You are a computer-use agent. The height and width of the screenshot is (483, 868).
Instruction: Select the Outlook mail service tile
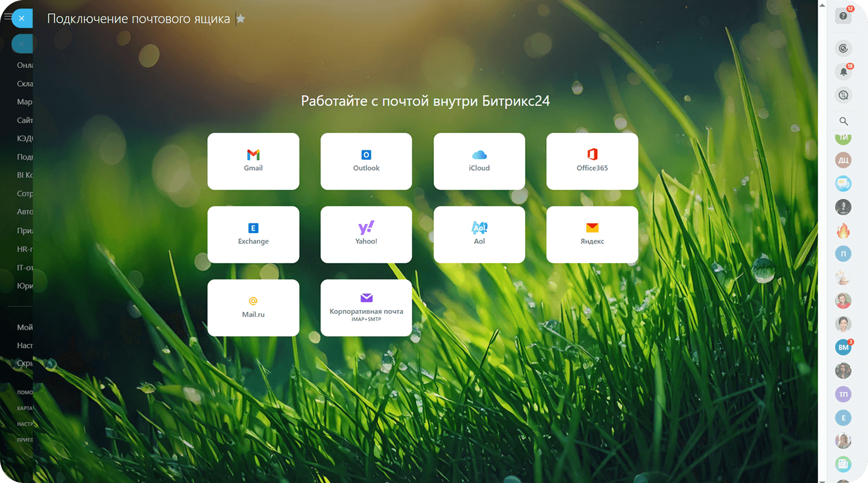[x=366, y=161]
